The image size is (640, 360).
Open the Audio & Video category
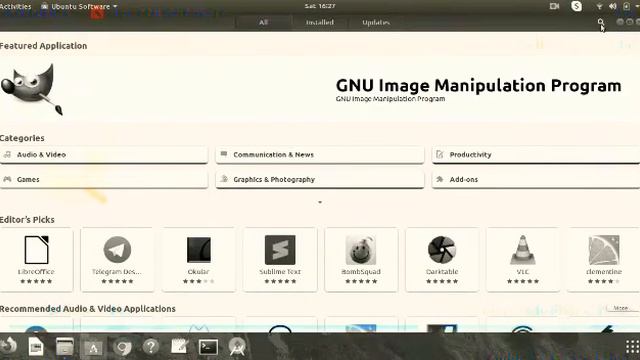104,155
